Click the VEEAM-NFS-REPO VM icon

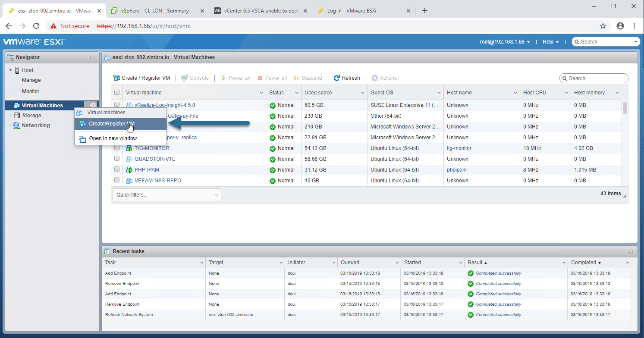pyautogui.click(x=129, y=181)
